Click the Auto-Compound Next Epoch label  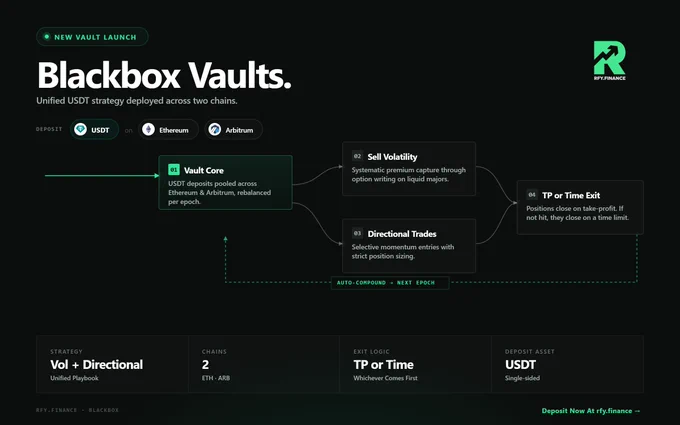coord(390,283)
